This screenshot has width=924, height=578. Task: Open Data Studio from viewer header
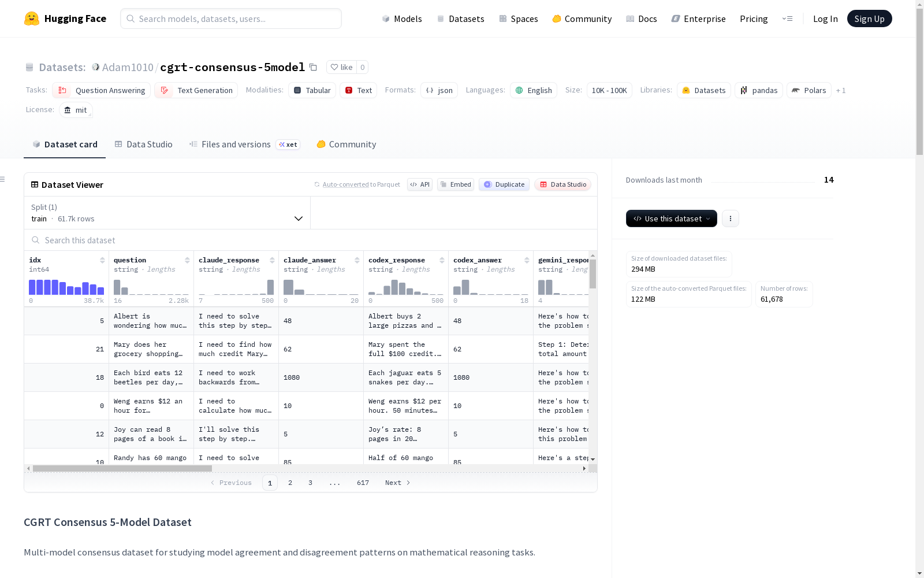pyautogui.click(x=563, y=184)
